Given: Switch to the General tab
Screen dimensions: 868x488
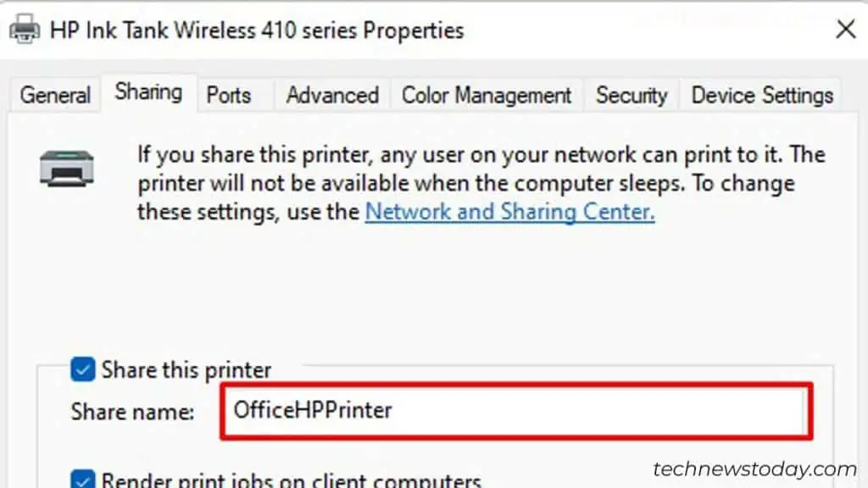Looking at the screenshot, I should [53, 95].
